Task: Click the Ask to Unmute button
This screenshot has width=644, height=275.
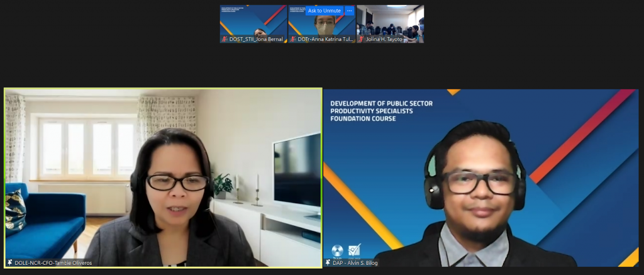Action: pos(325,11)
